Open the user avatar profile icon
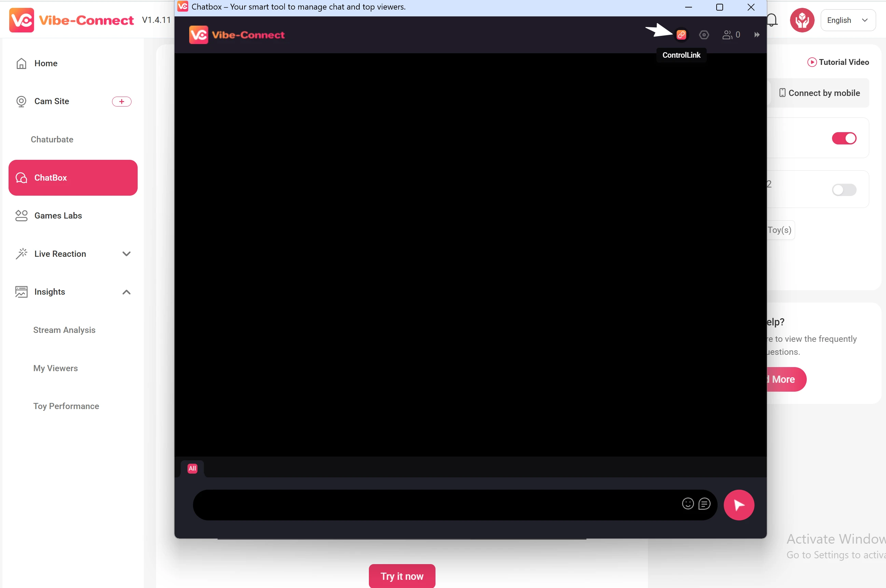This screenshot has width=886, height=588. [802, 20]
